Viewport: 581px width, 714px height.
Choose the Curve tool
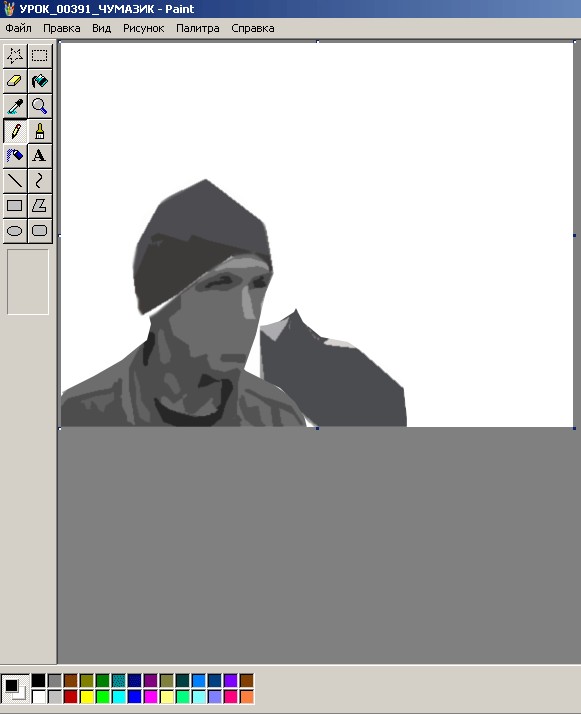coord(40,181)
